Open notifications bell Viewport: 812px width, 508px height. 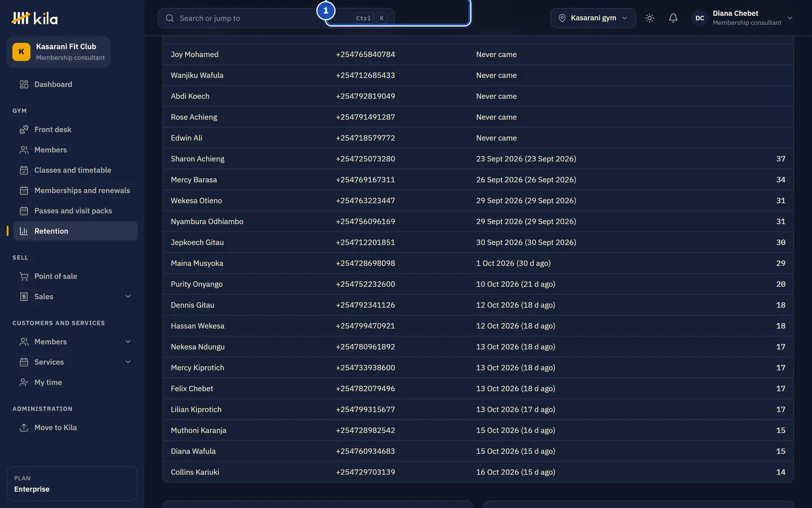coord(673,18)
